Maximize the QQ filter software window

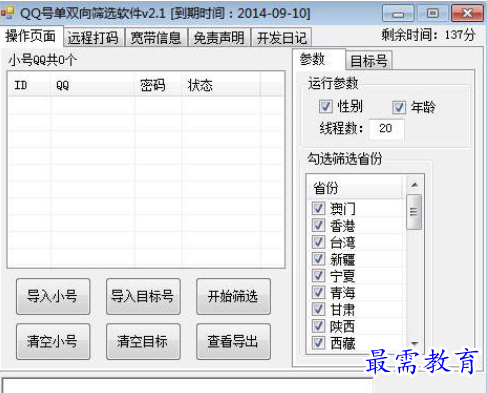[x=432, y=13]
